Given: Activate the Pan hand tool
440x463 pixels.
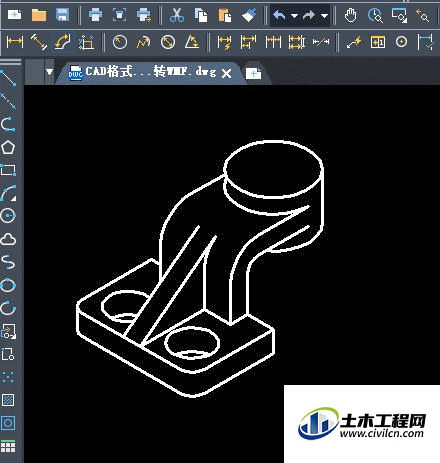Looking at the screenshot, I should tap(350, 15).
